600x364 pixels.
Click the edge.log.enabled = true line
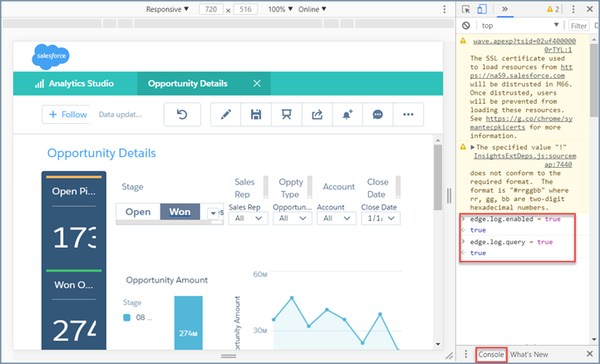pyautogui.click(x=515, y=219)
